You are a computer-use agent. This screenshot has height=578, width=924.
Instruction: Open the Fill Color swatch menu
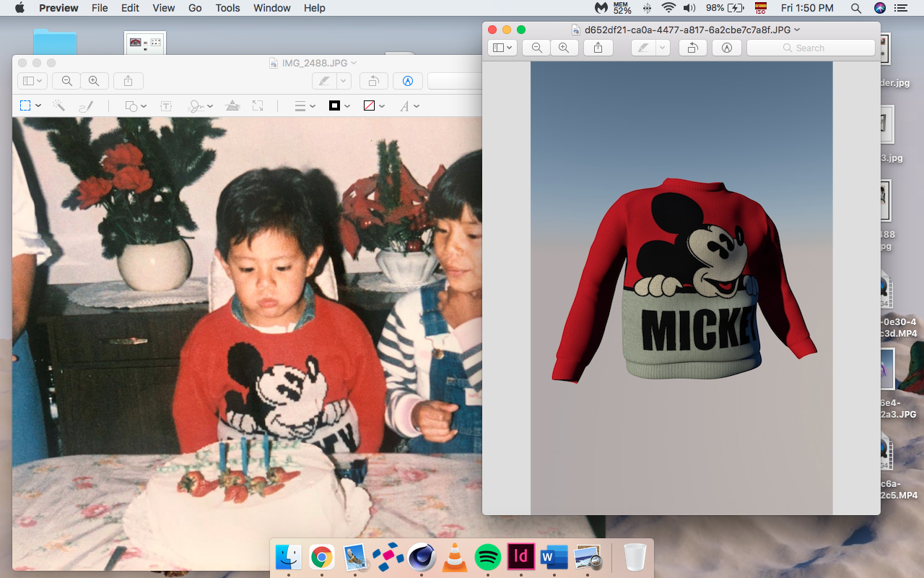pyautogui.click(x=373, y=106)
